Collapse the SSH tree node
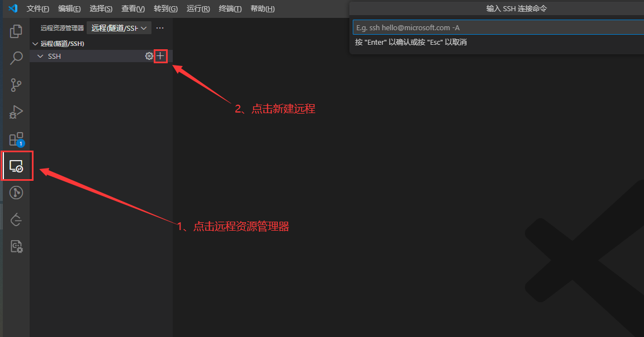This screenshot has height=337, width=644. click(40, 56)
